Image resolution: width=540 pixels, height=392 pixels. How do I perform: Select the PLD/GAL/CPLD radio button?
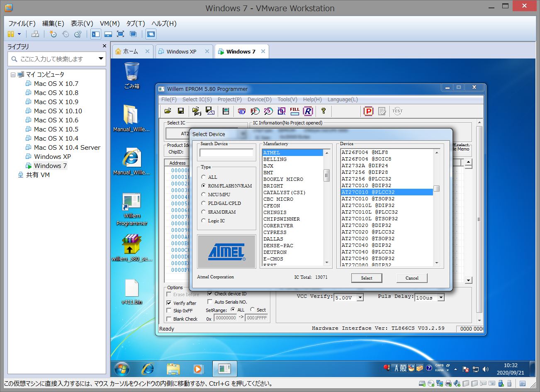point(203,203)
